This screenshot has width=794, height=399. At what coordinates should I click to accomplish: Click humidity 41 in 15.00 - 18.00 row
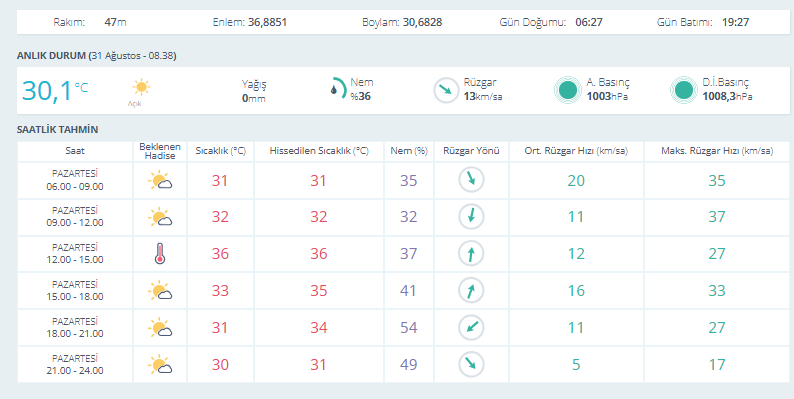click(x=409, y=291)
